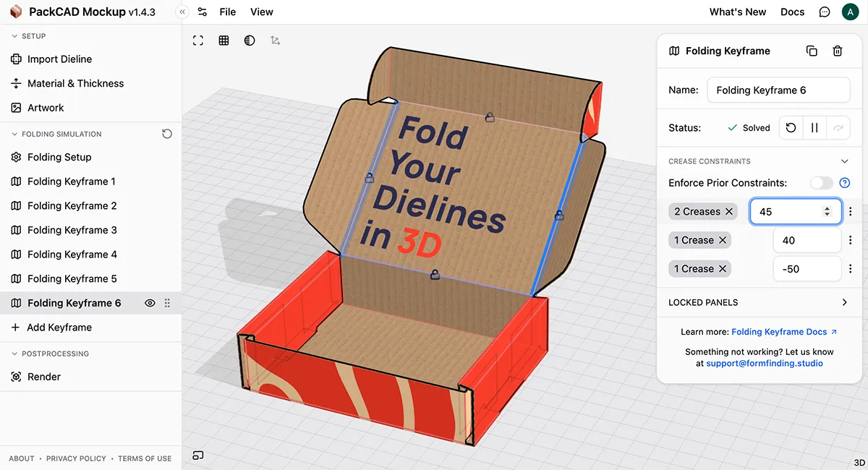The width and height of the screenshot is (868, 470).
Task: Delete the keyframe with trash icon
Action: click(838, 51)
